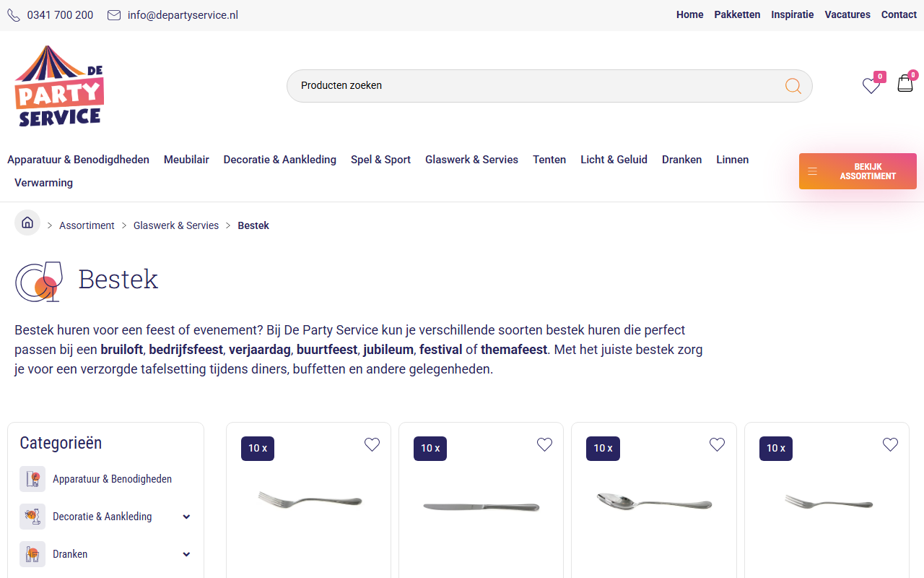Open the spoon product thumbnail
Viewport: 924px width, 578px height.
pyautogui.click(x=654, y=501)
